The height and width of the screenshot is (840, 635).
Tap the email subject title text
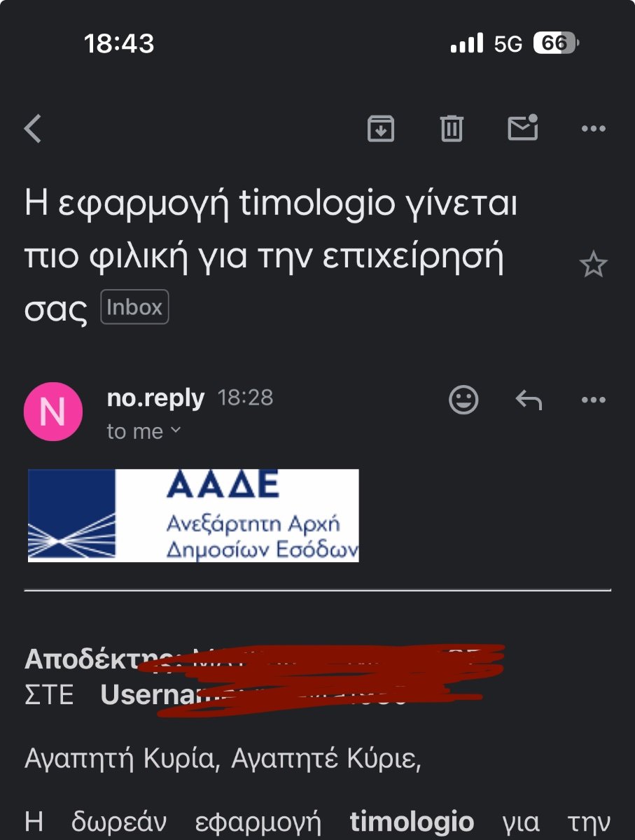point(271,257)
